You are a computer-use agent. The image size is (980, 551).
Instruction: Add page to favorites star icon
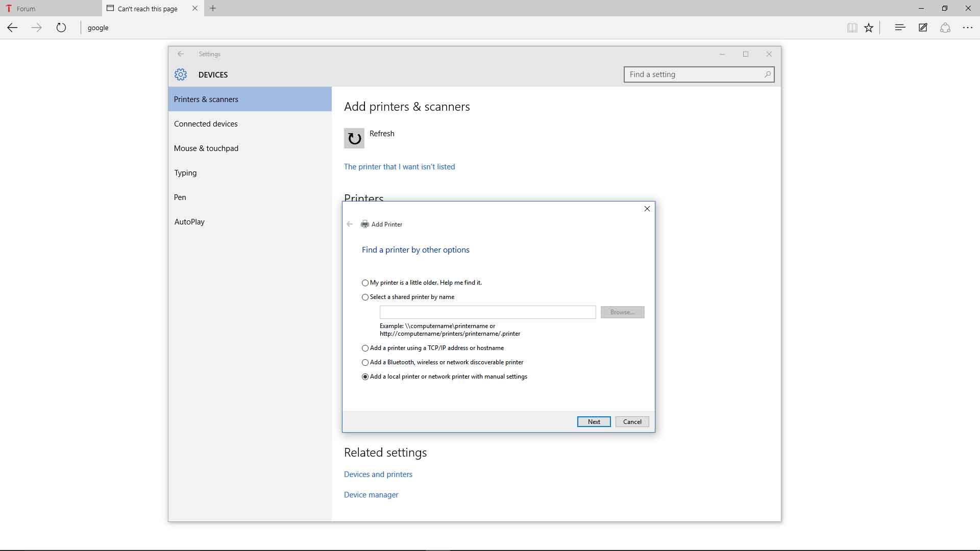[869, 28]
